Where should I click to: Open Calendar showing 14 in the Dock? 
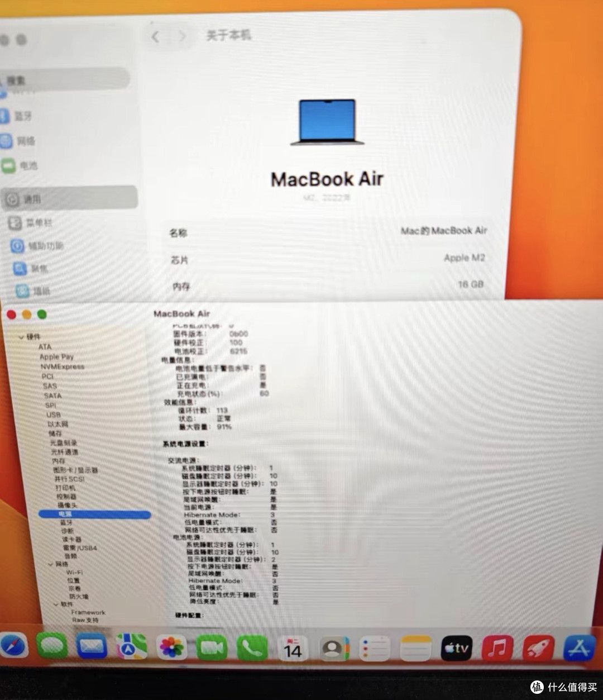[293, 649]
